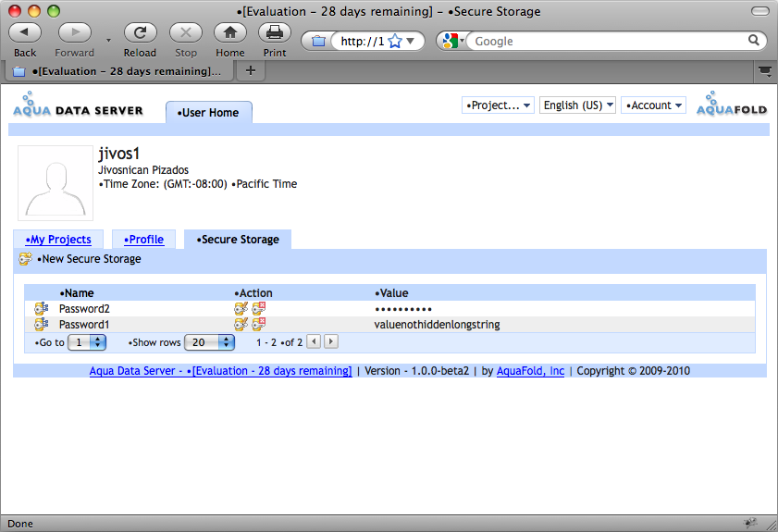Click the Done status bar text

(x=20, y=524)
